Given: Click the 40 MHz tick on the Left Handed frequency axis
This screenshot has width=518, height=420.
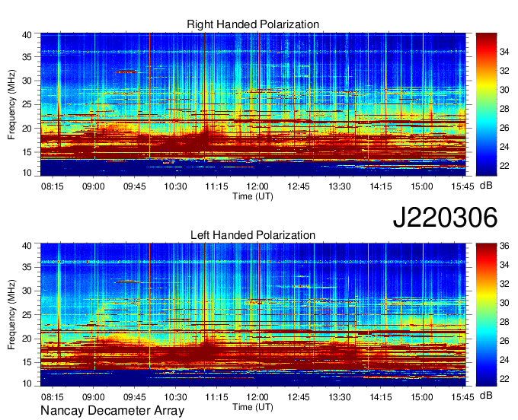Looking at the screenshot, I should pyautogui.click(x=27, y=246).
